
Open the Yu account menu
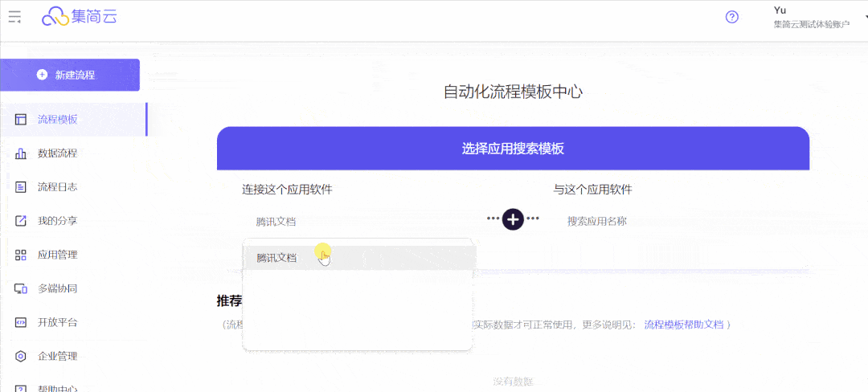[x=800, y=17]
